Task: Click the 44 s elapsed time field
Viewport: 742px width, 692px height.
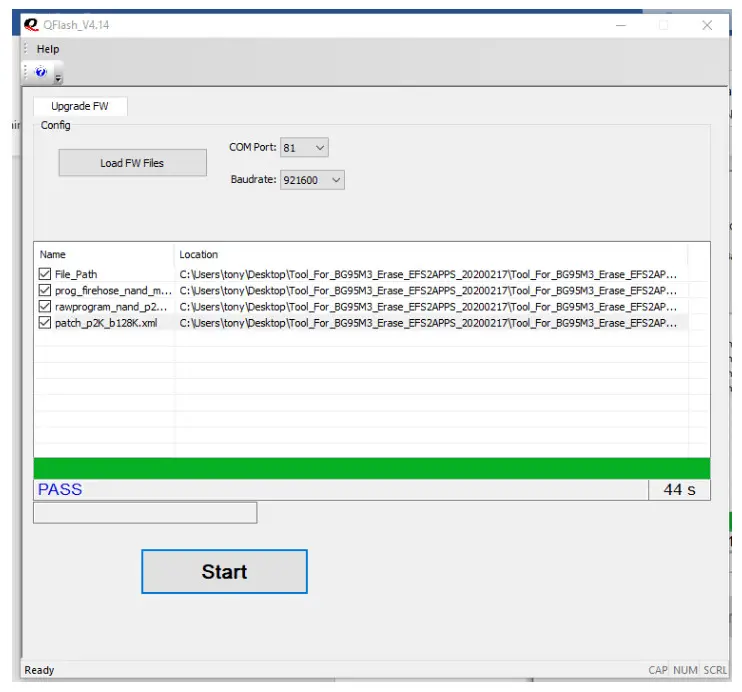Action: coord(679,489)
